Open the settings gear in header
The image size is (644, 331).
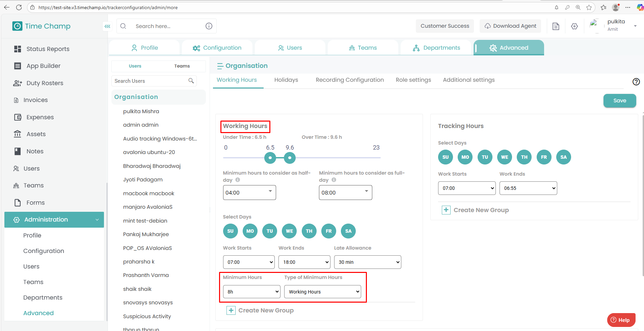point(574,26)
